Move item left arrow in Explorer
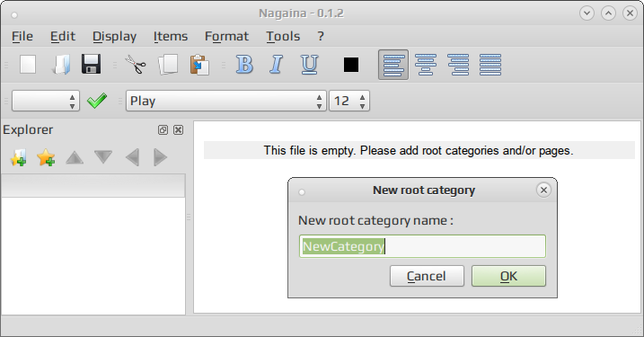The width and height of the screenshot is (644, 337). pyautogui.click(x=132, y=157)
